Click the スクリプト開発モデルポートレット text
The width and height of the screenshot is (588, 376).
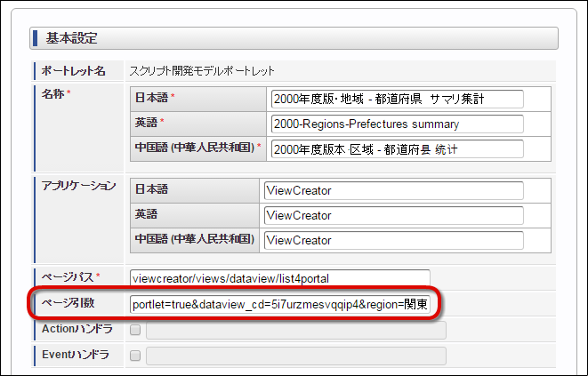pos(202,71)
